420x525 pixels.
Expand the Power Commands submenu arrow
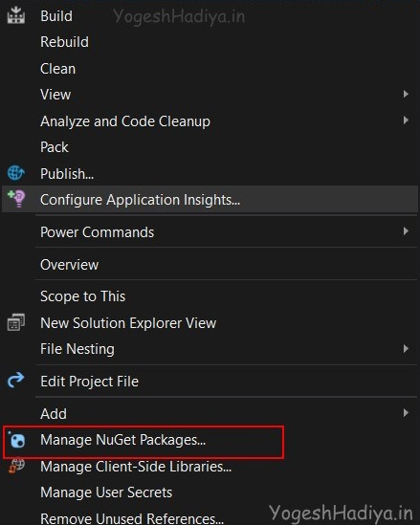[406, 231]
